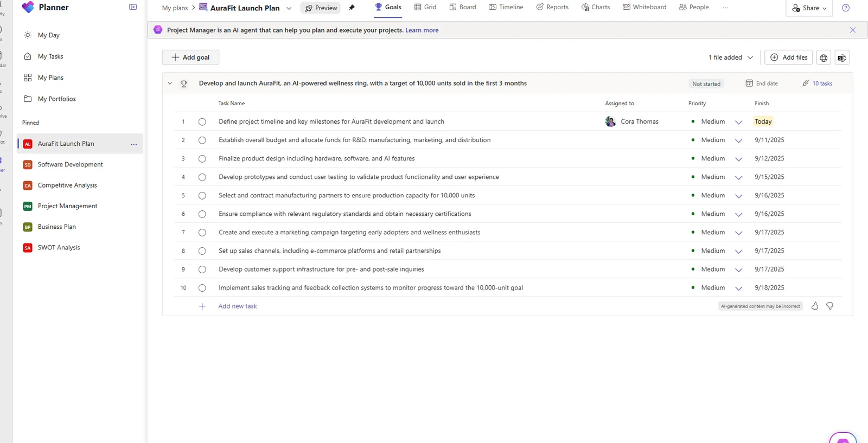
Task: Open the Whiteboard tab
Action: click(x=644, y=7)
